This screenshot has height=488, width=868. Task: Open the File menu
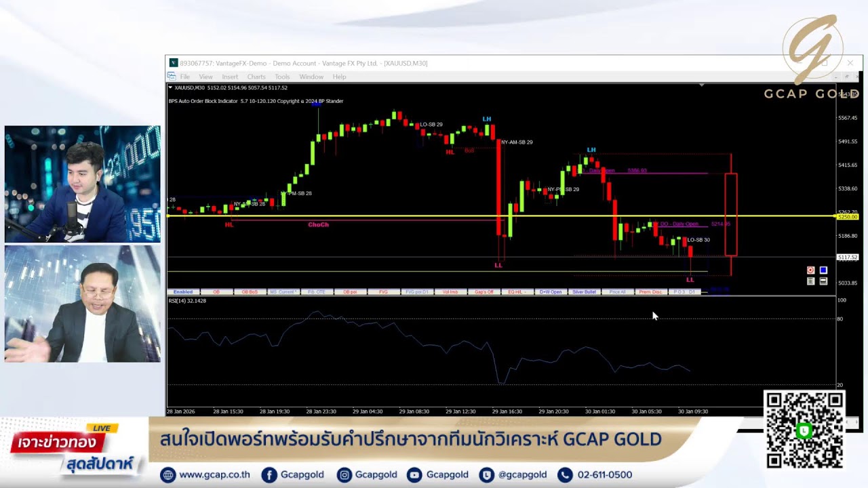point(184,77)
